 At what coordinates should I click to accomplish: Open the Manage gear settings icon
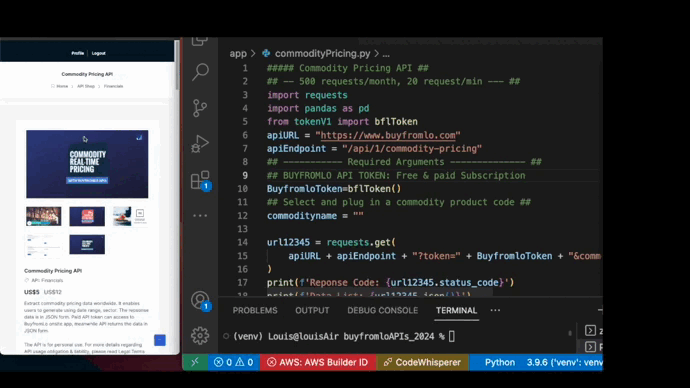coord(200,336)
